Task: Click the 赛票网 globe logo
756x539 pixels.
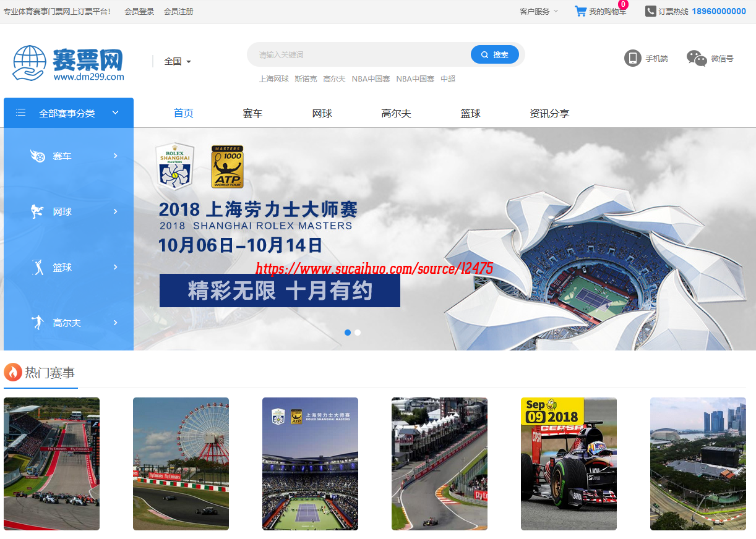Action: (x=29, y=63)
